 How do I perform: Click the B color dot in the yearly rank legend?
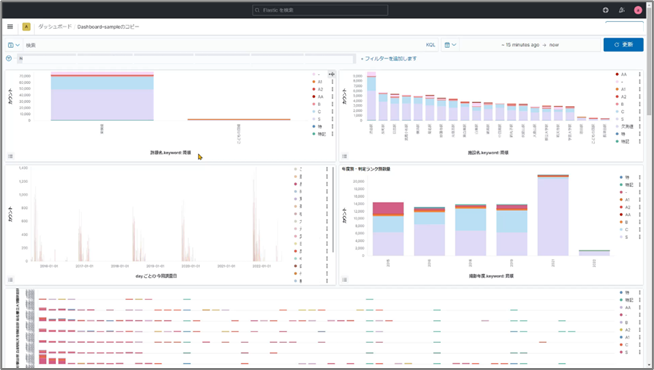(621, 222)
